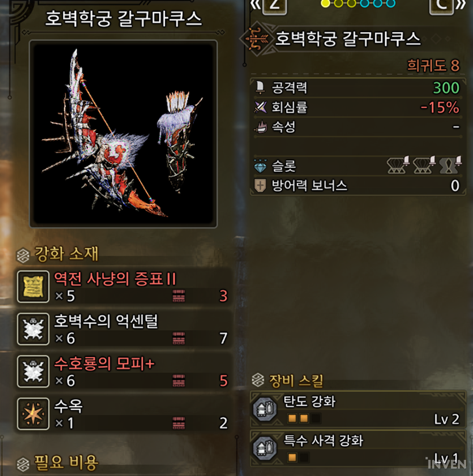Select the third yellow page indicator dot
The width and height of the screenshot is (473, 476).
[x=351, y=3]
